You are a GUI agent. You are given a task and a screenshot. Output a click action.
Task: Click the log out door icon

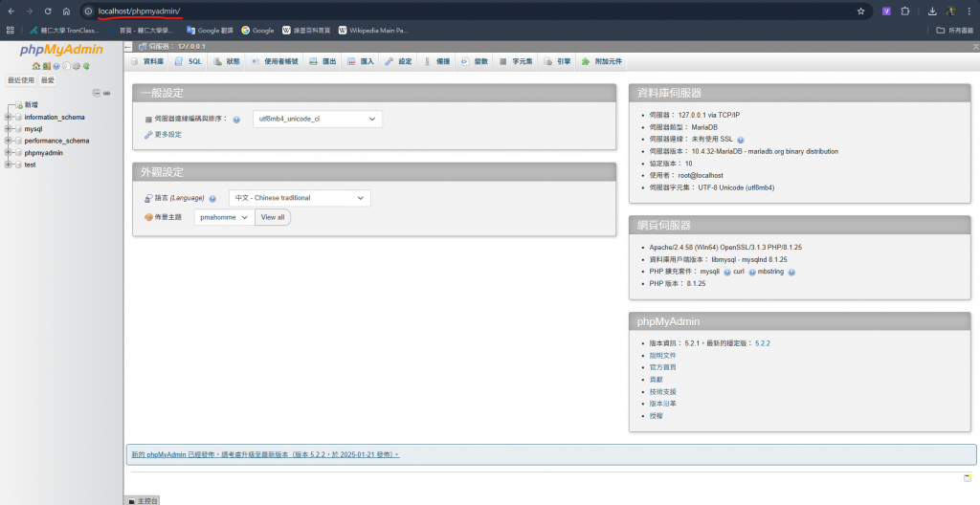click(x=47, y=66)
